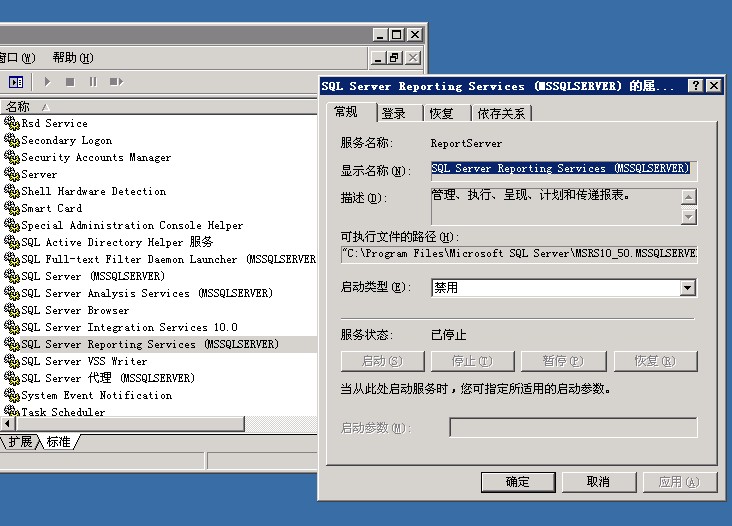Click the 取消 button
732x526 pixels.
pyautogui.click(x=599, y=482)
